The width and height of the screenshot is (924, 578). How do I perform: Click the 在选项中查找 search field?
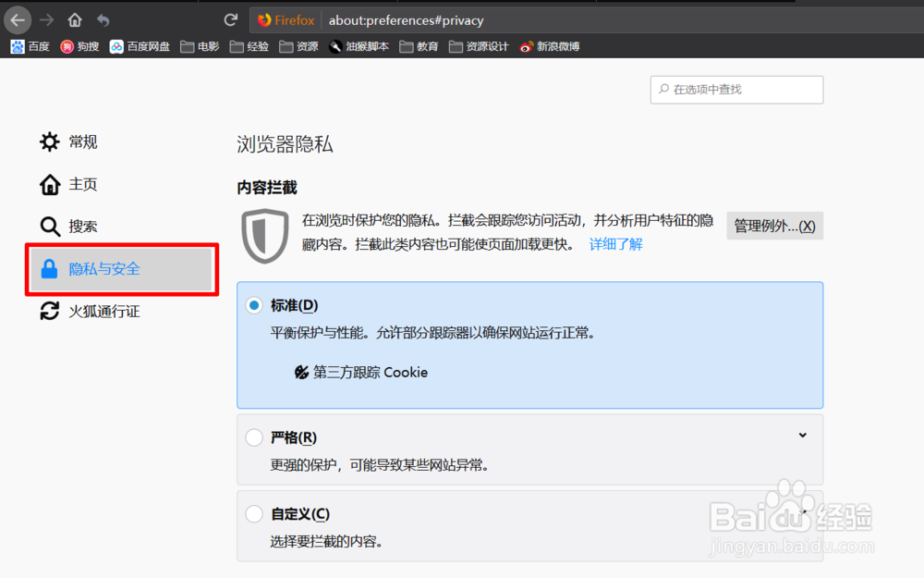(736, 90)
